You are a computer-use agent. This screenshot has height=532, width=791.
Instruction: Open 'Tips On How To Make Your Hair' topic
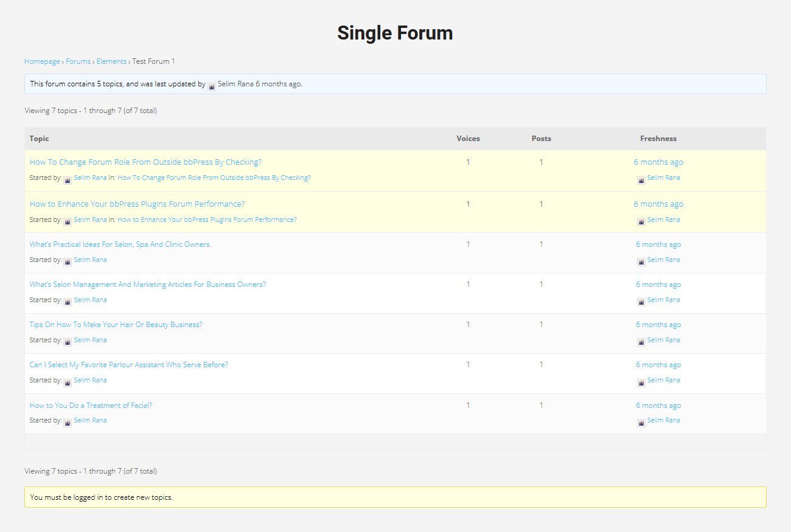click(x=116, y=325)
